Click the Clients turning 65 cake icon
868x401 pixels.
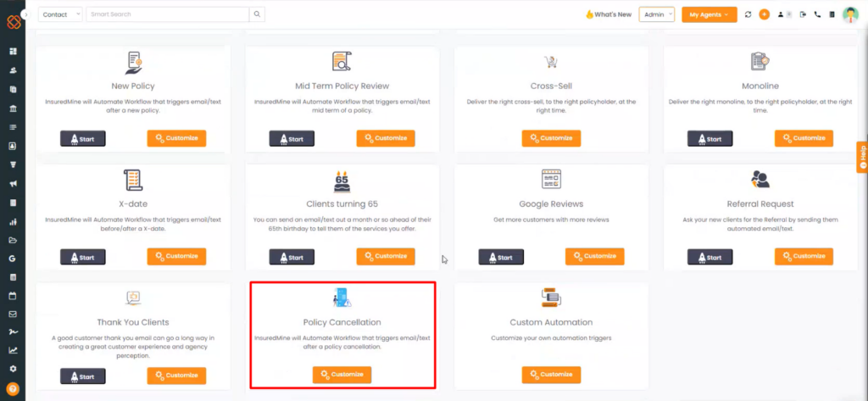click(x=342, y=181)
